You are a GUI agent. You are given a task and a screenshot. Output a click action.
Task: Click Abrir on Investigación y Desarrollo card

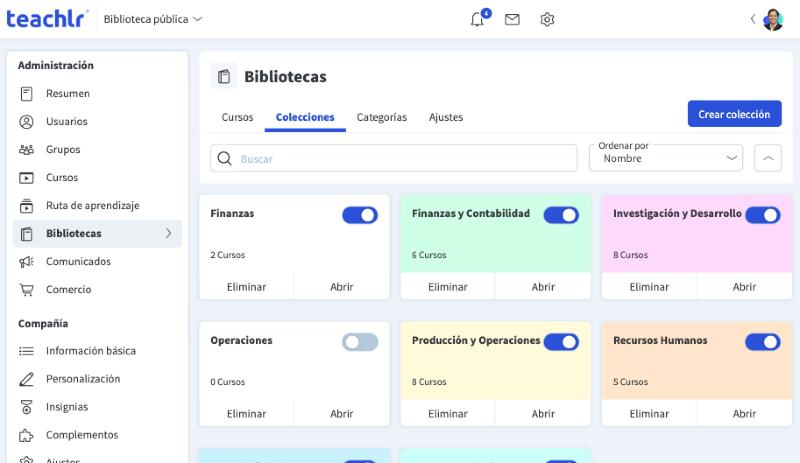(744, 287)
